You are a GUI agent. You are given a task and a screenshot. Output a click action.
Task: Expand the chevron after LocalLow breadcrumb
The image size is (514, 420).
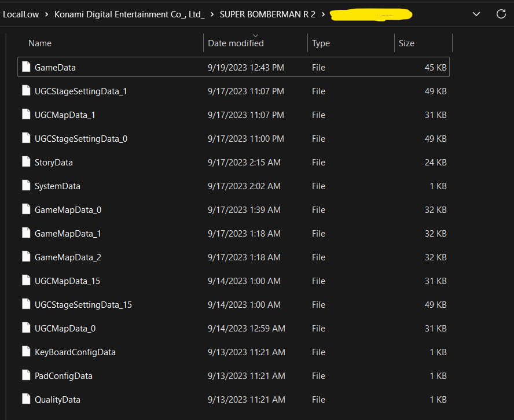47,14
